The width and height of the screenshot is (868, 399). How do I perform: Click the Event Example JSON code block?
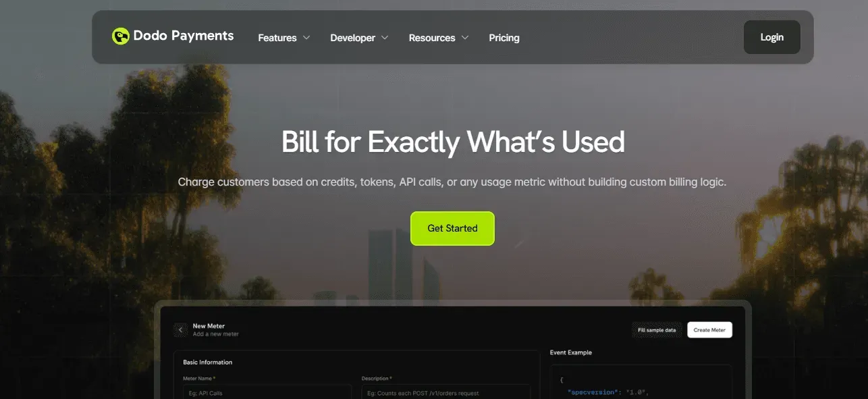click(641, 382)
